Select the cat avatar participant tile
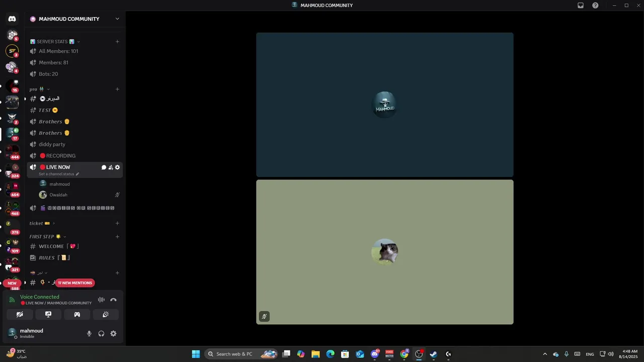The height and width of the screenshot is (362, 644). 385,252
